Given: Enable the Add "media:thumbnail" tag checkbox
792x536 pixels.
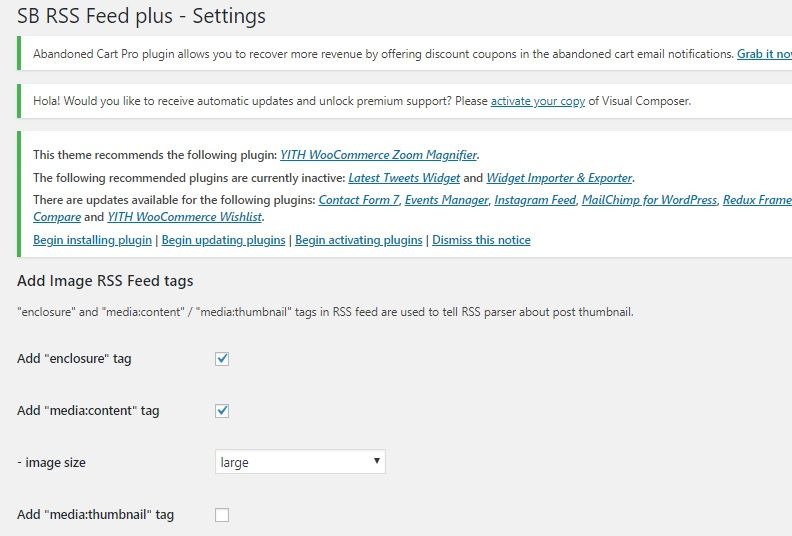Looking at the screenshot, I should point(222,515).
